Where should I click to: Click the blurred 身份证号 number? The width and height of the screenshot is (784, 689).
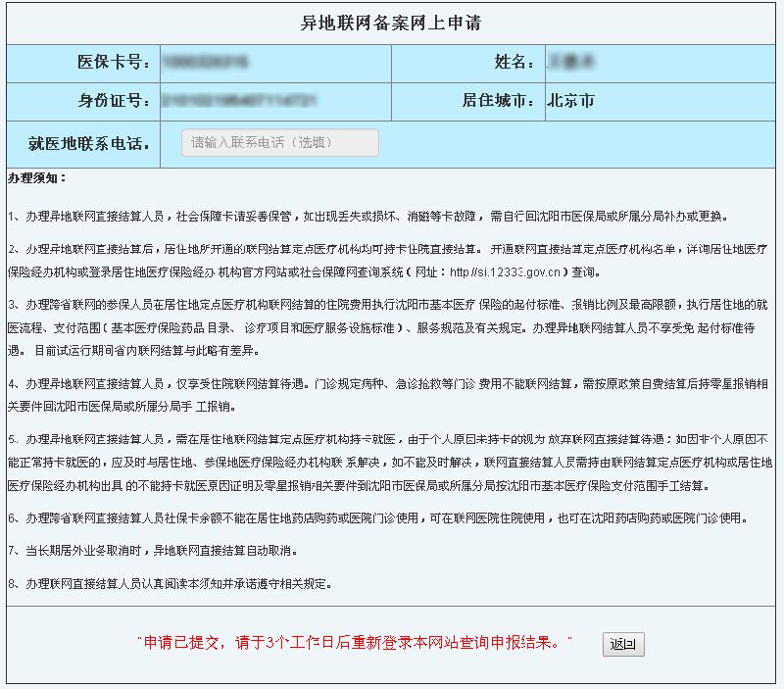tap(239, 101)
